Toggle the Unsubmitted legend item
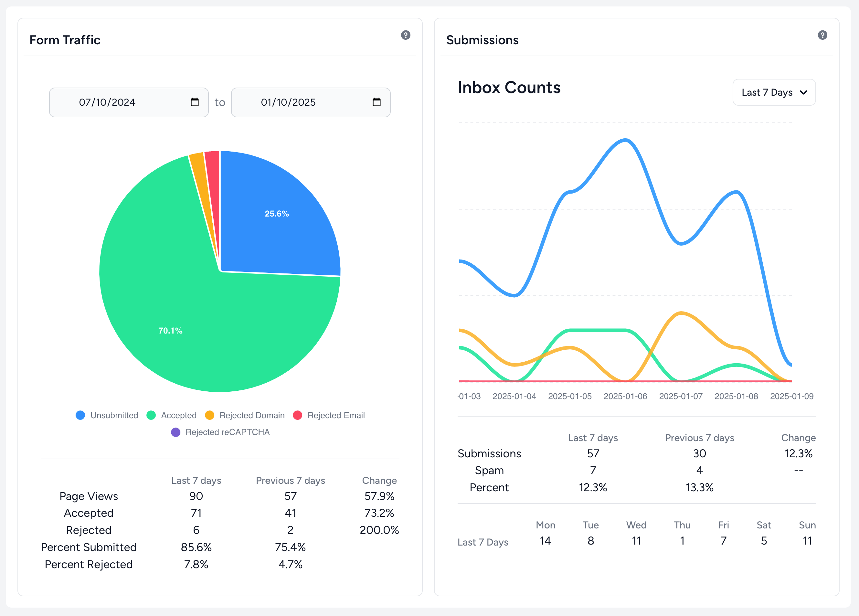Screen dimensions: 859x616 click(x=107, y=415)
